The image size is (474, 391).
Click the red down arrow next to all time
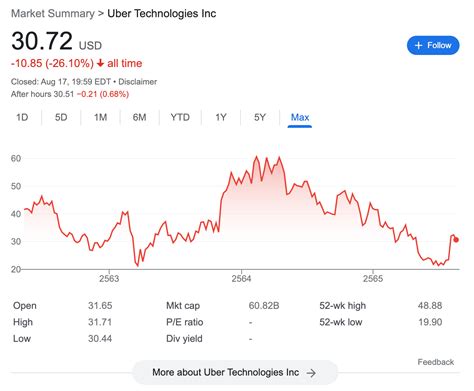pos(100,63)
